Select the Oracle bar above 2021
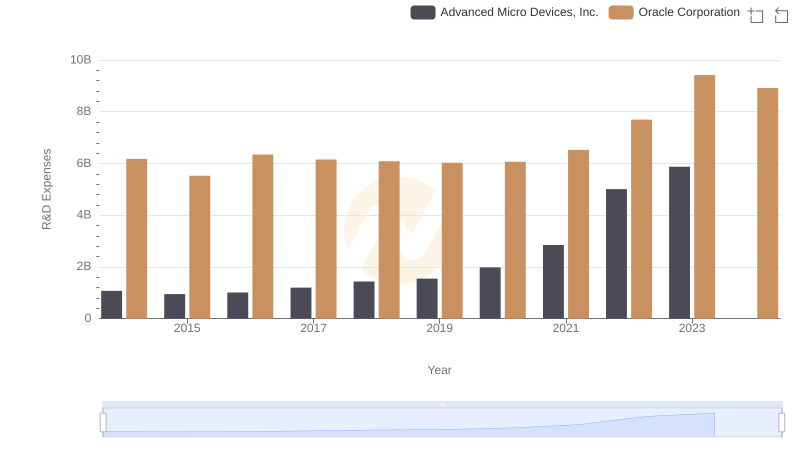The image size is (800, 461). [x=579, y=234]
